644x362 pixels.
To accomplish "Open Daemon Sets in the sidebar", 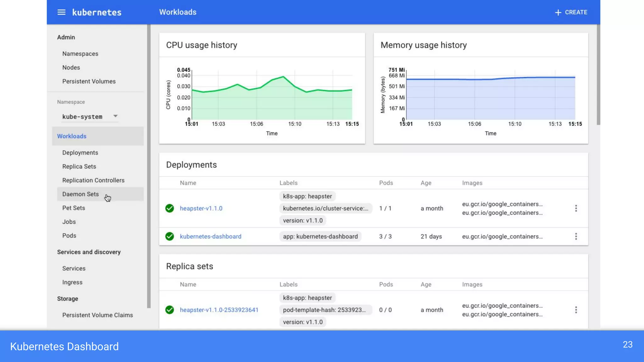I will tap(100, 194).
